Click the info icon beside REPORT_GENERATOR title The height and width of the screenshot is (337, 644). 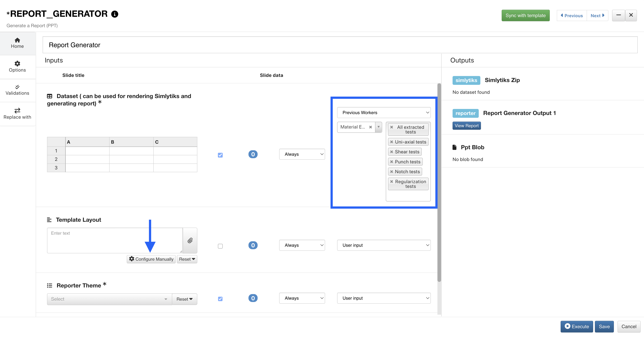pos(115,14)
